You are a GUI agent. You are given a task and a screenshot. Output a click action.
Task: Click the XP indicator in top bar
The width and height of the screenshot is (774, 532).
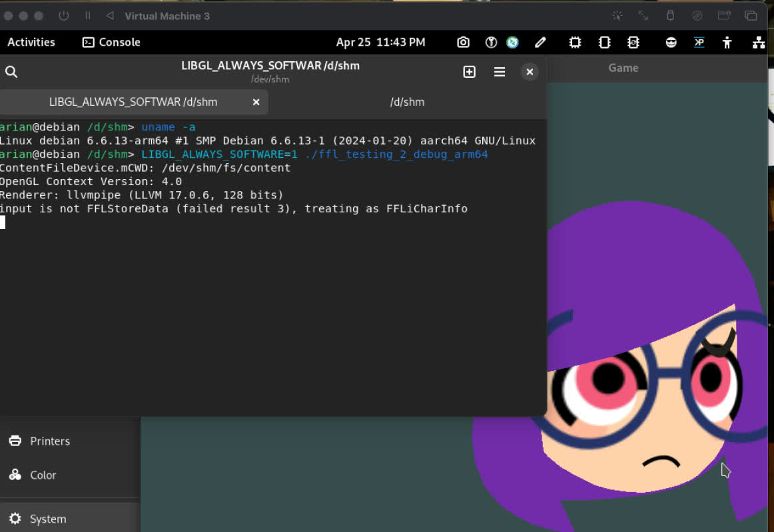tap(699, 43)
